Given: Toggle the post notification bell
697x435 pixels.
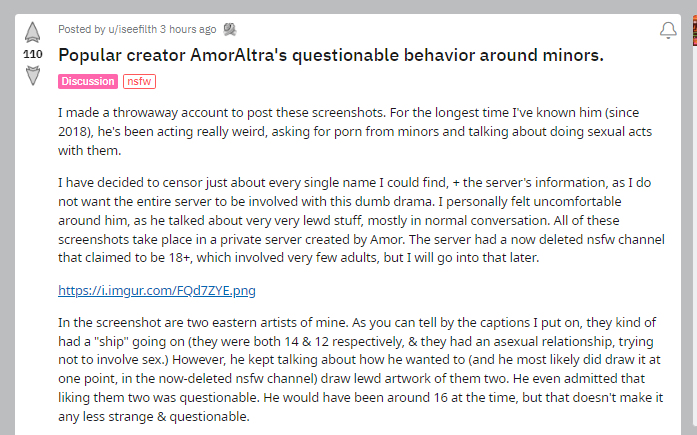Looking at the screenshot, I should (x=668, y=30).
